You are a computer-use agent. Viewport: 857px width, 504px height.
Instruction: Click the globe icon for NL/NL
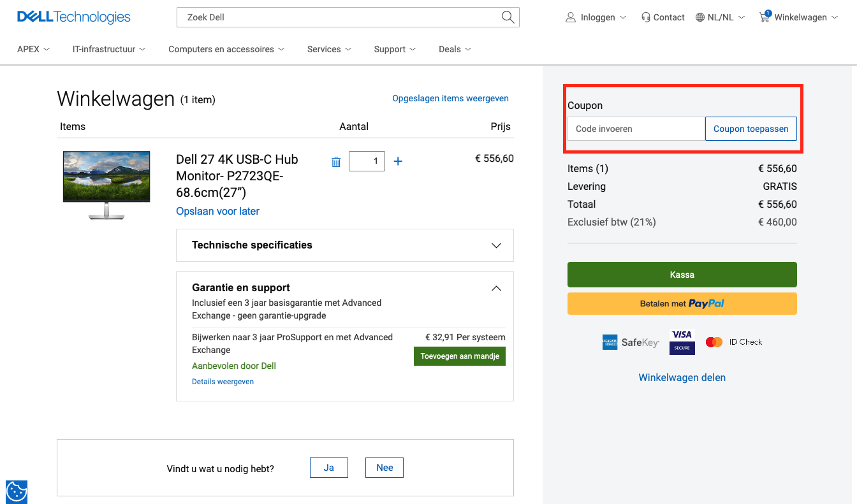[x=700, y=17]
